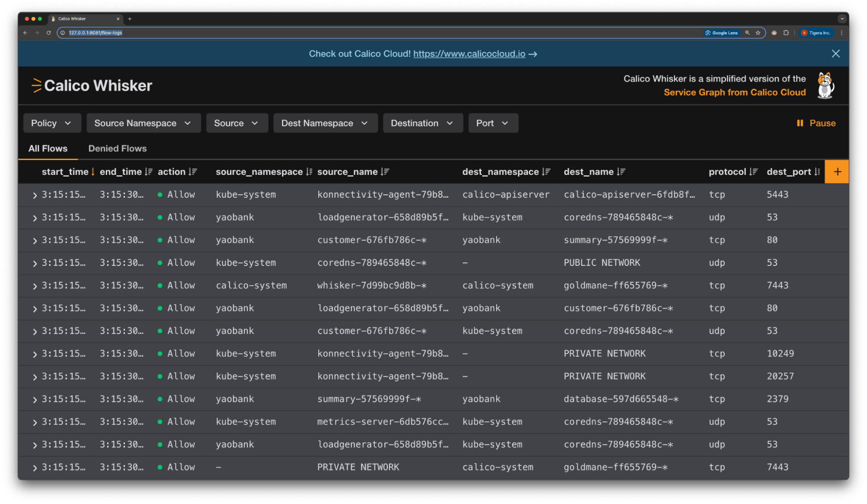Image resolution: width=867 pixels, height=504 pixels.
Task: Expand the coredns to PUBLIC NETWORK row
Action: (x=35, y=263)
